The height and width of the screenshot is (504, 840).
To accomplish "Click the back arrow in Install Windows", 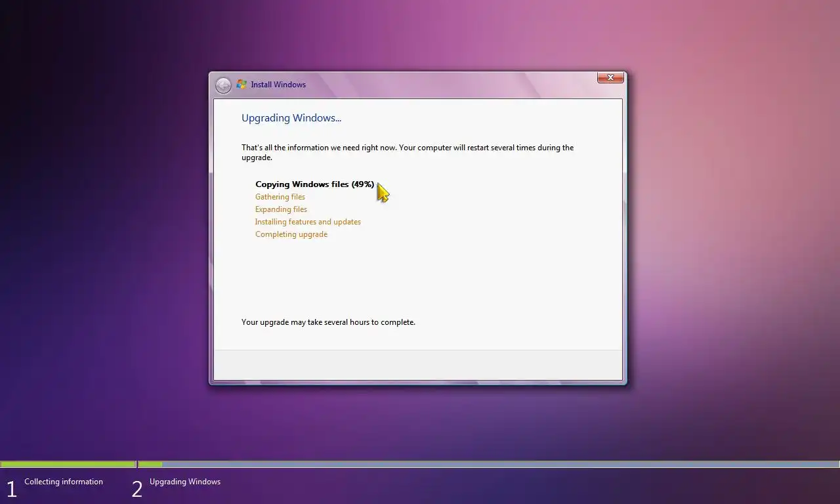I will 223,85.
